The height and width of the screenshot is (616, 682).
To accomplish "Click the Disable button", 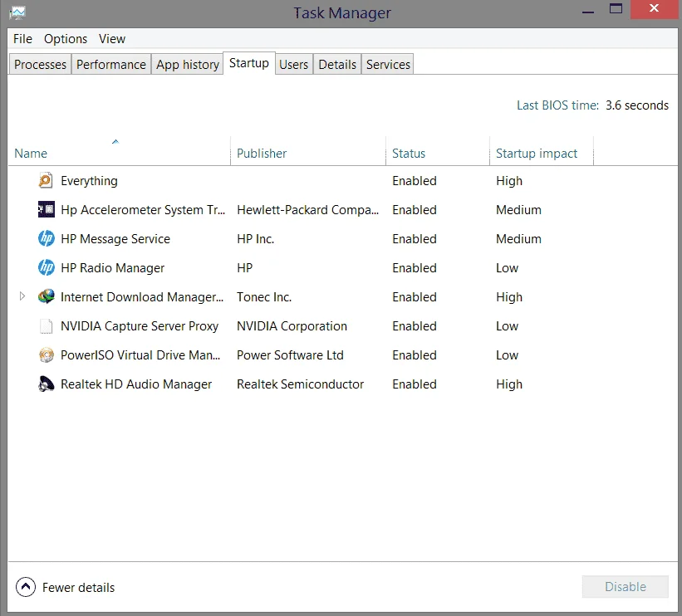I will point(625,586).
